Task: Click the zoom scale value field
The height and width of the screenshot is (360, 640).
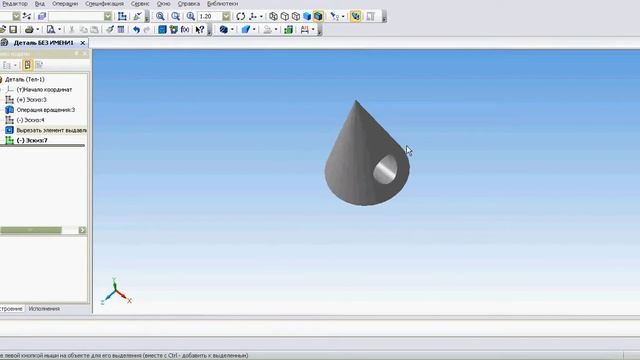Action: 210,16
